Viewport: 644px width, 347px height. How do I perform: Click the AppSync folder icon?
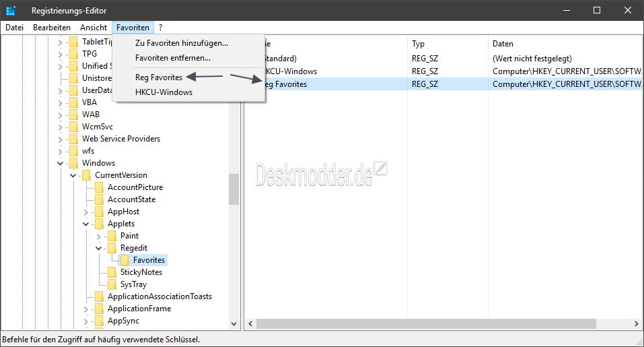pyautogui.click(x=99, y=321)
